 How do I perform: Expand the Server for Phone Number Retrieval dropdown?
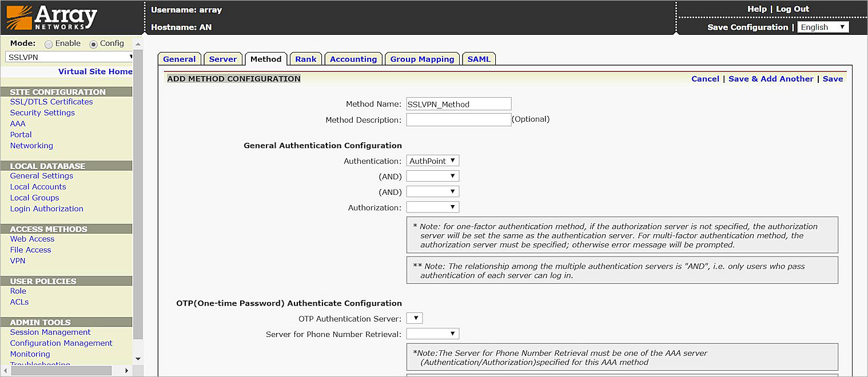432,334
